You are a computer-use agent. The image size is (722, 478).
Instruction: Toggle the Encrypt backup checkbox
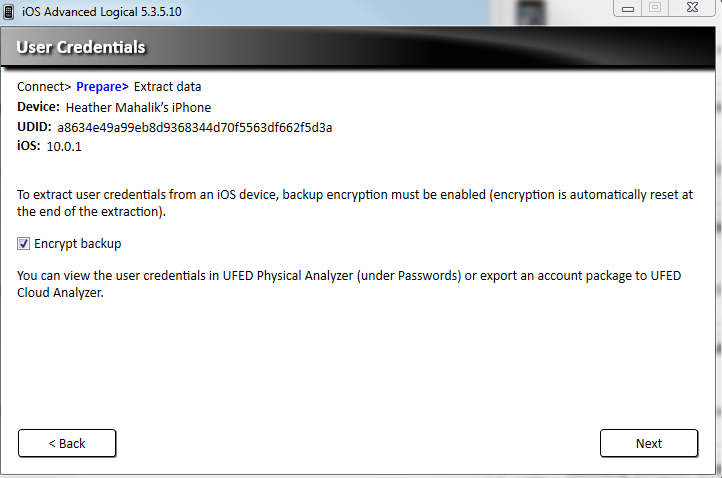23,243
